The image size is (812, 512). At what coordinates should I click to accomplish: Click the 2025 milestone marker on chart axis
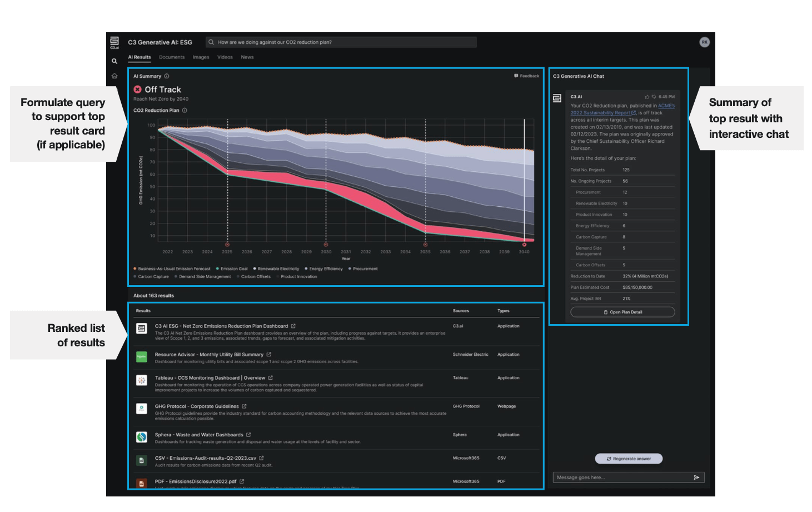pyautogui.click(x=227, y=245)
